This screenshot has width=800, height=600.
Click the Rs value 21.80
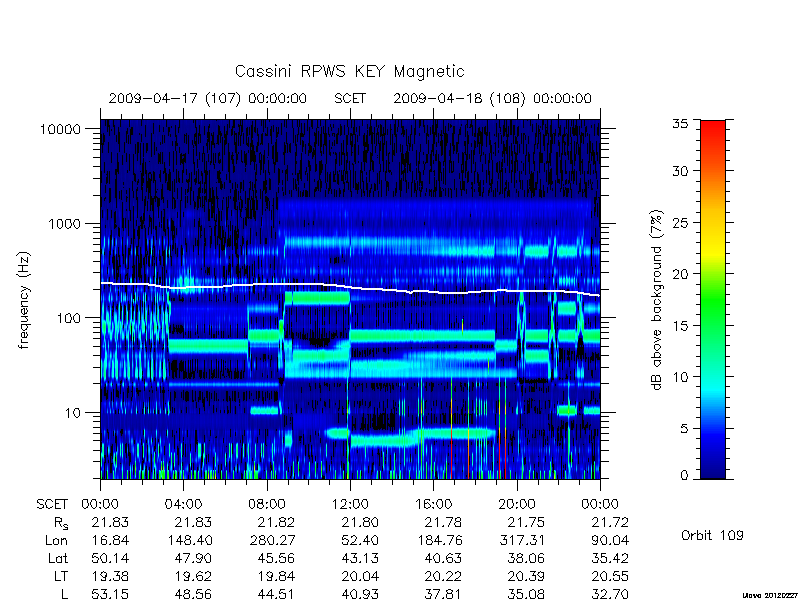359,522
